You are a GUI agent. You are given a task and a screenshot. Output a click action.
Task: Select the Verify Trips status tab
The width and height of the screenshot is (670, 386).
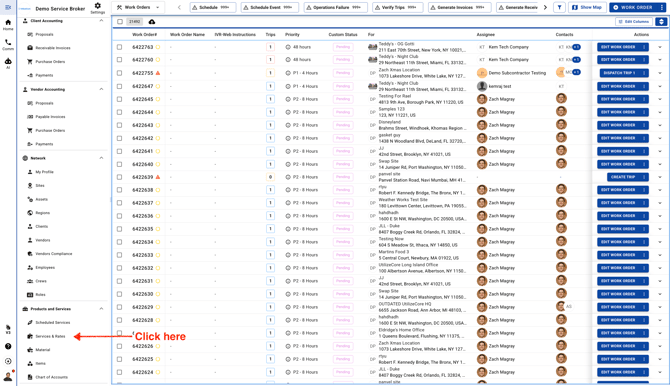click(398, 7)
